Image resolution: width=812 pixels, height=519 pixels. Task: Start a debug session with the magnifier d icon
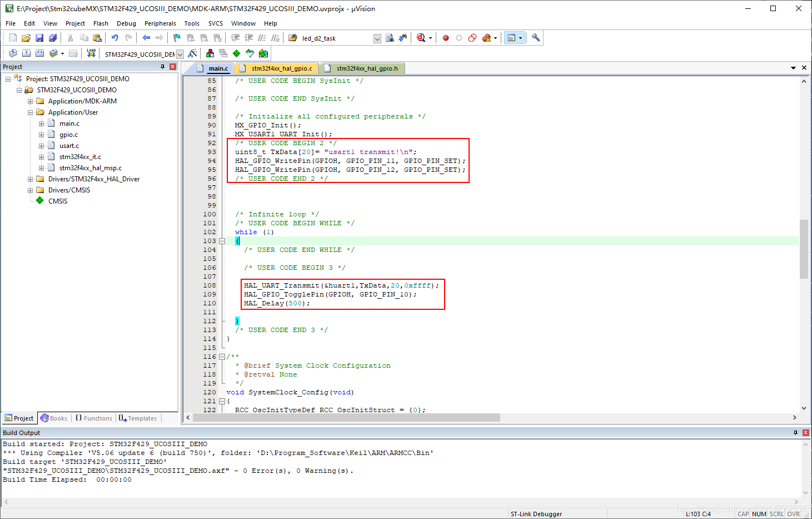click(x=421, y=38)
